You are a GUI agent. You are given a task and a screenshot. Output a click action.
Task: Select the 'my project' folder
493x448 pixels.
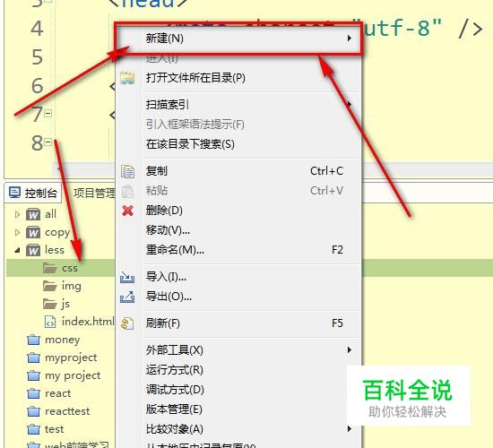point(73,375)
